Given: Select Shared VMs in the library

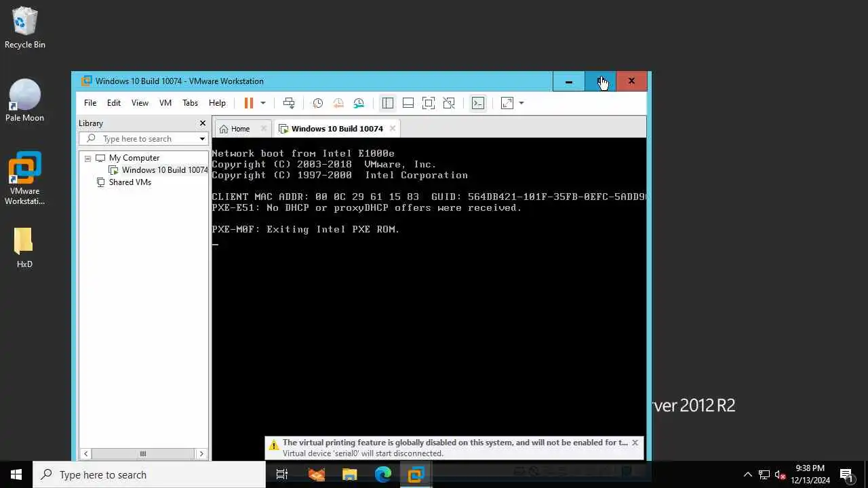Looking at the screenshot, I should point(130,182).
